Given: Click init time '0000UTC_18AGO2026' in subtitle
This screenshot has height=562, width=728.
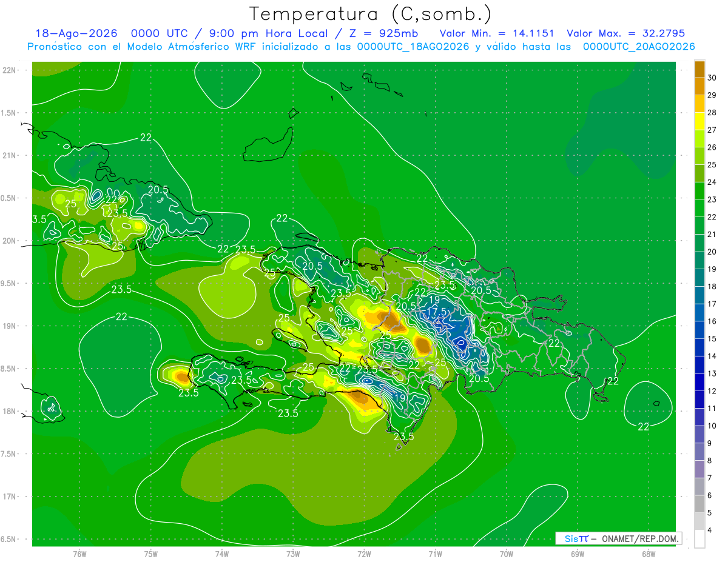Looking at the screenshot, I should click(x=413, y=47).
